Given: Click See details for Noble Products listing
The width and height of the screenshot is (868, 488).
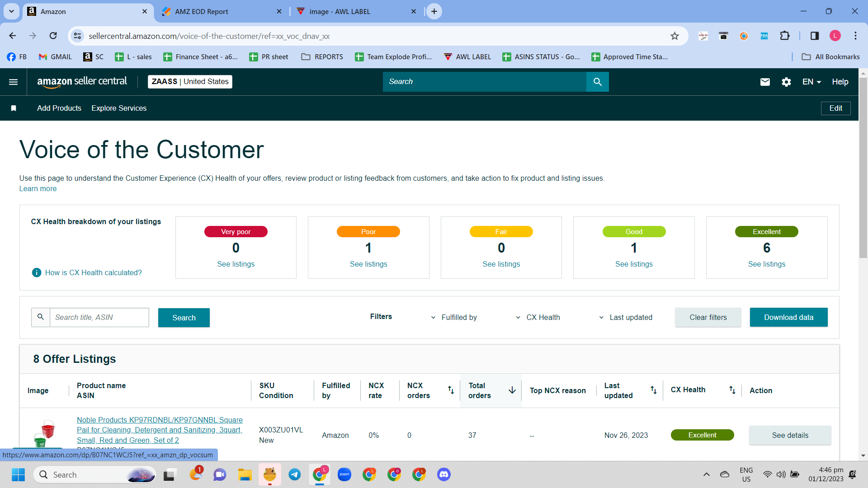Looking at the screenshot, I should coord(790,435).
